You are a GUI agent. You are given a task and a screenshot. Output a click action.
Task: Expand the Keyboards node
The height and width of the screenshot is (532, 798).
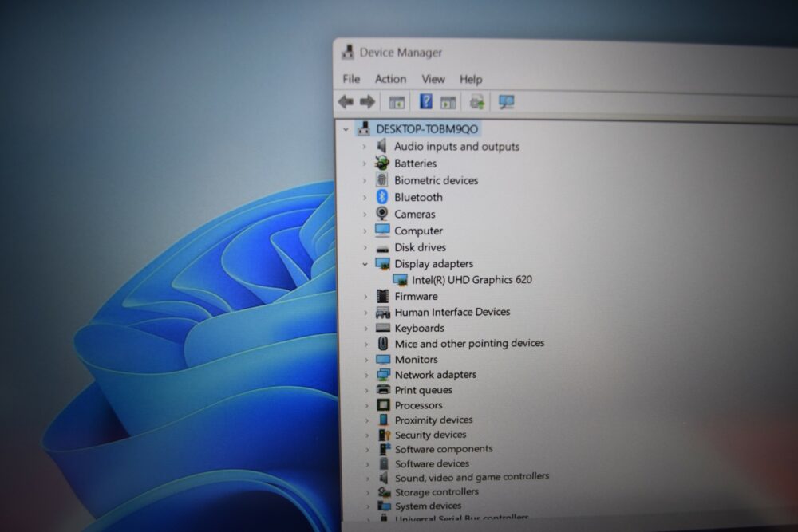pyautogui.click(x=365, y=329)
